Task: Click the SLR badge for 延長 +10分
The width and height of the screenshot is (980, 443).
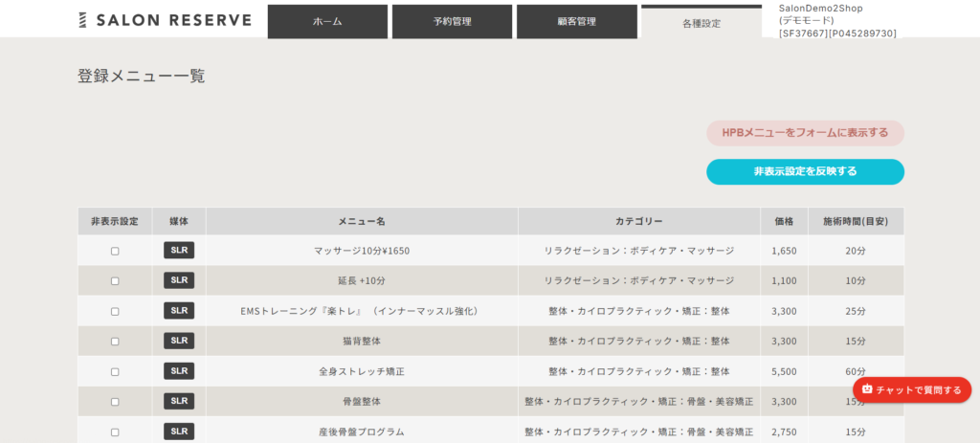Action: 179,280
